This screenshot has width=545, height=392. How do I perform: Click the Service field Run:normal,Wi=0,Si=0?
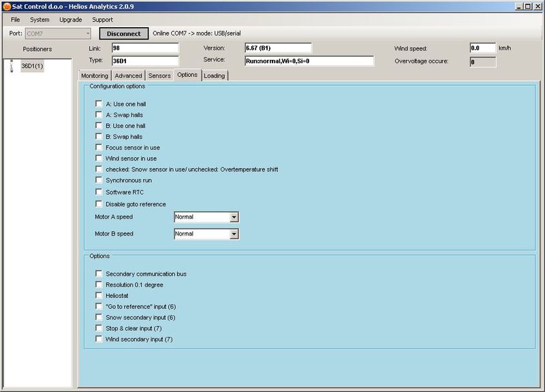[x=309, y=61]
